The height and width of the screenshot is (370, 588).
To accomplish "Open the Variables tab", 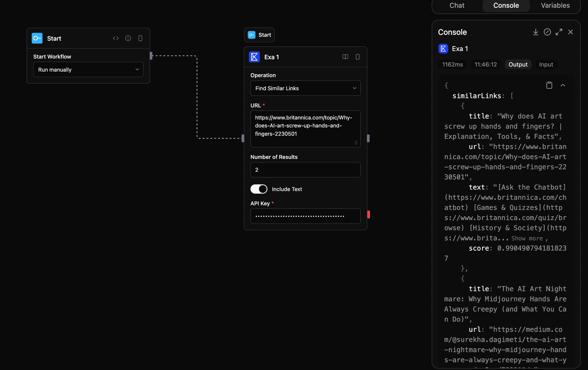I will (555, 5).
